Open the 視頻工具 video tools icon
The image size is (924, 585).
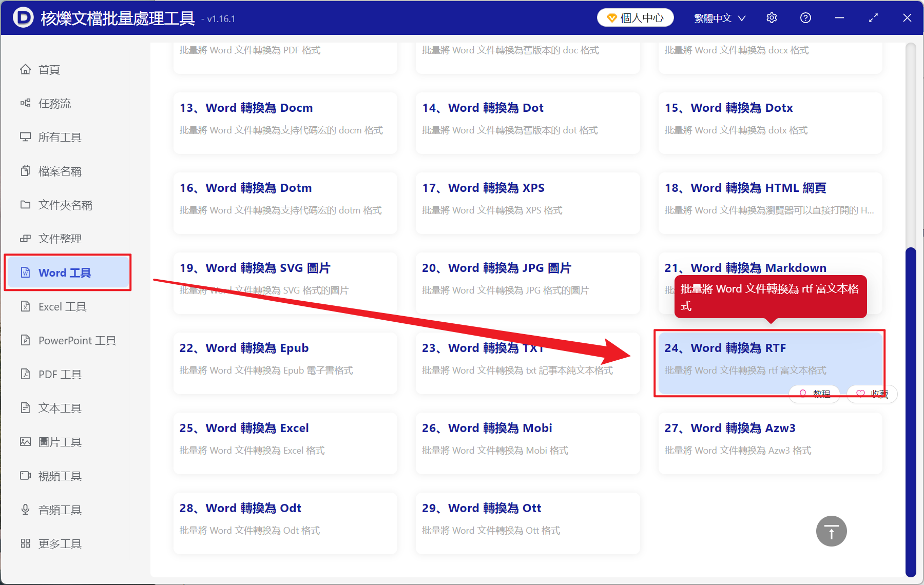pyautogui.click(x=26, y=475)
